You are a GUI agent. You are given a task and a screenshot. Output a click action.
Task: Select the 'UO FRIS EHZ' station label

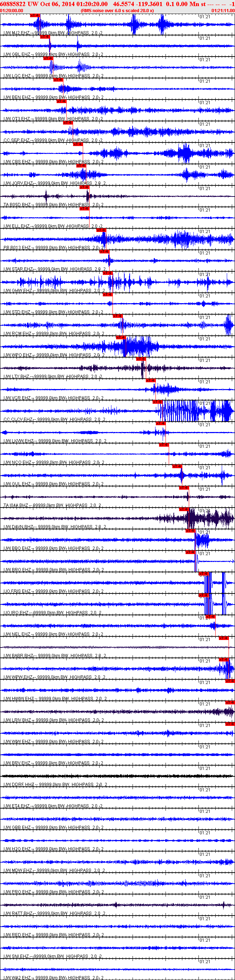click(17, 592)
